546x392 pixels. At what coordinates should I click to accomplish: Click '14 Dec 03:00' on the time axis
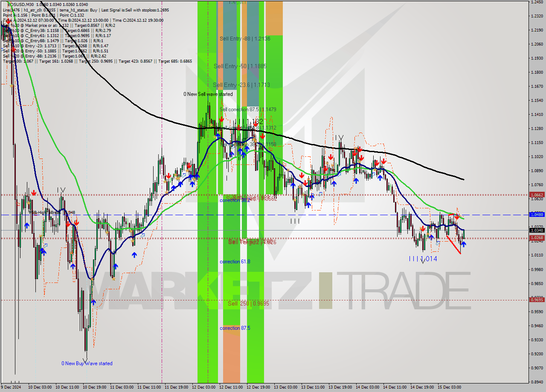[367, 387]
